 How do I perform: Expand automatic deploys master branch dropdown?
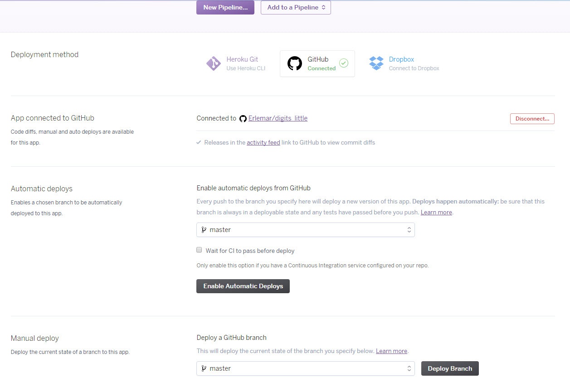305,230
